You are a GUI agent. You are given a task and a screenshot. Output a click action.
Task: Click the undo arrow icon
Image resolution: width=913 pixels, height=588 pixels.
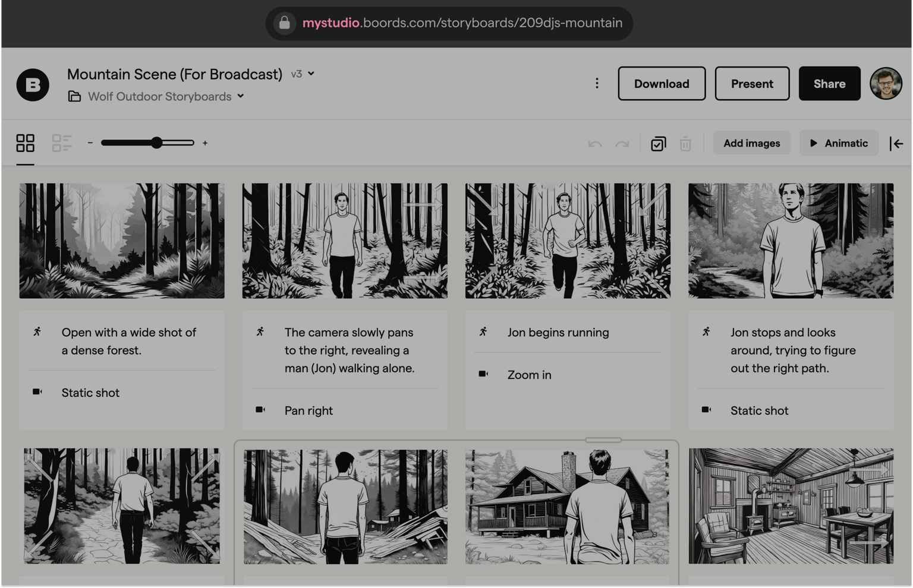point(594,144)
